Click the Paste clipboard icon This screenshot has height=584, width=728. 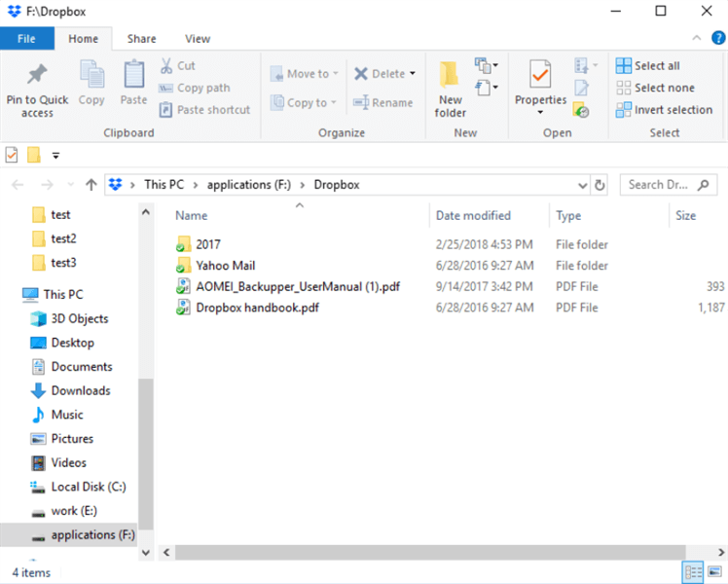coord(133,74)
